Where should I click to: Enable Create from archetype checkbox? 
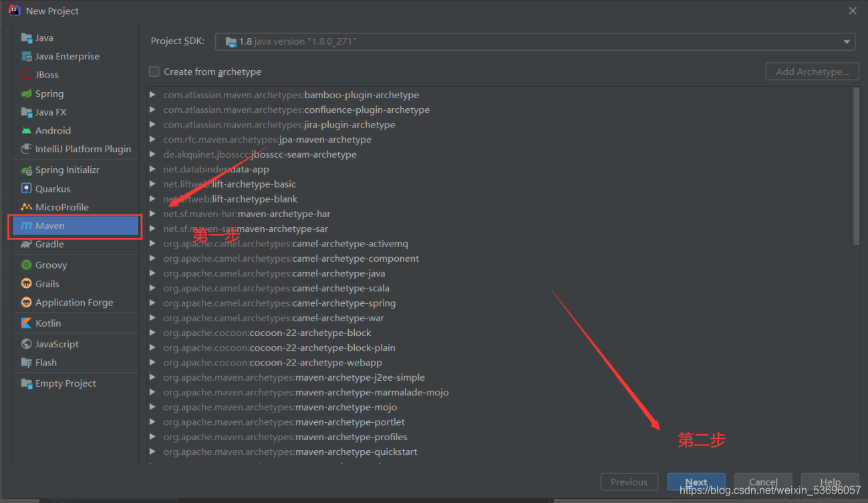tap(154, 71)
